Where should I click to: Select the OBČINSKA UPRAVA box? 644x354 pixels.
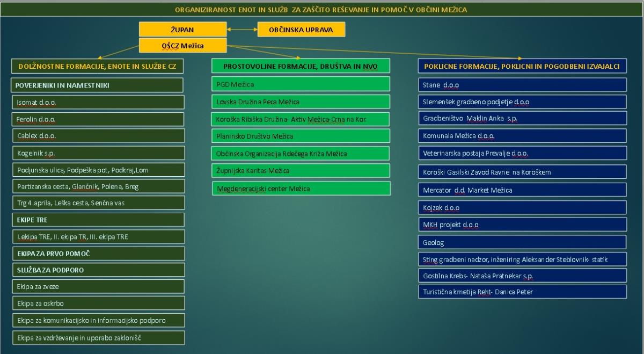pyautogui.click(x=301, y=30)
